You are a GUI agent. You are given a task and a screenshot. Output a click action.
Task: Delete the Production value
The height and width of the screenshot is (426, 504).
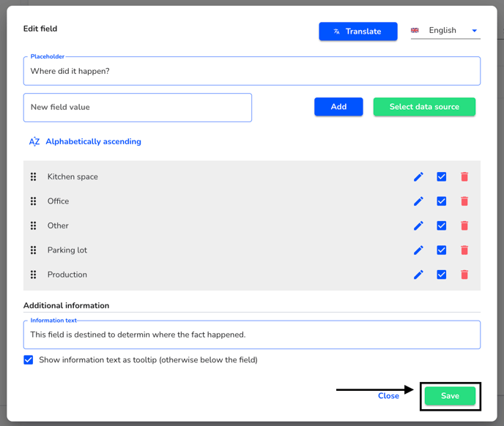(x=464, y=274)
